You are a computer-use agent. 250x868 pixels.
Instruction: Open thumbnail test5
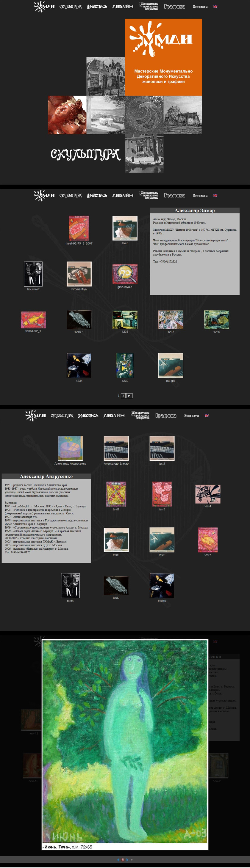tap(162, 540)
